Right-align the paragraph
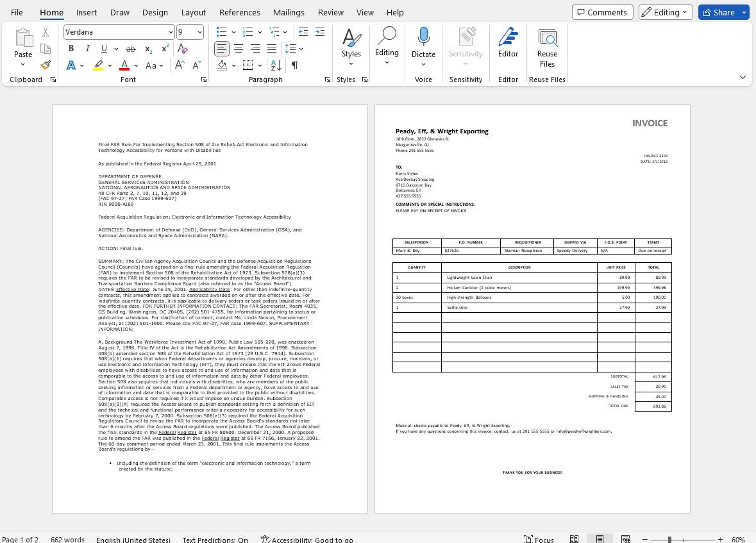Viewport: 756px width, 543px height. point(255,49)
